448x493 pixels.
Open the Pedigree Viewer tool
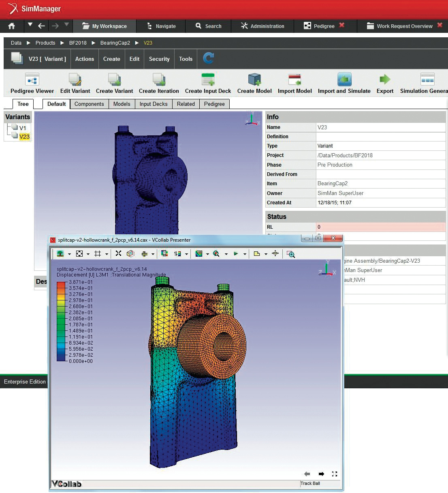32,79
